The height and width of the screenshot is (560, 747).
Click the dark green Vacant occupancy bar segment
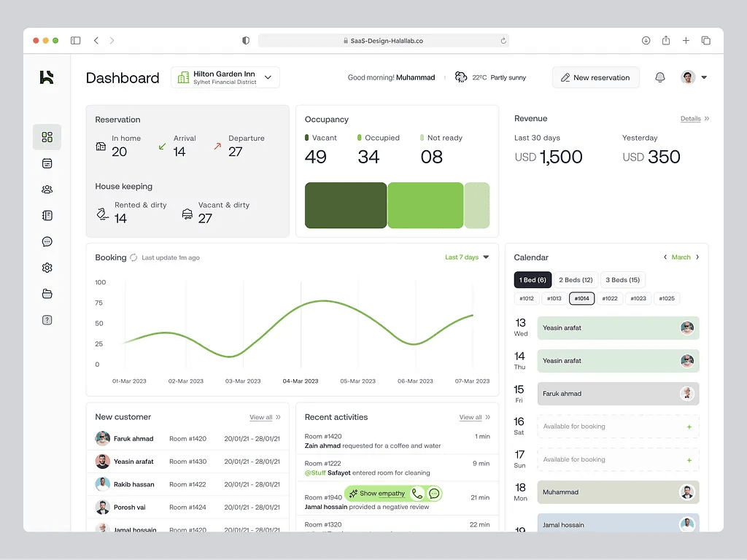pos(346,206)
